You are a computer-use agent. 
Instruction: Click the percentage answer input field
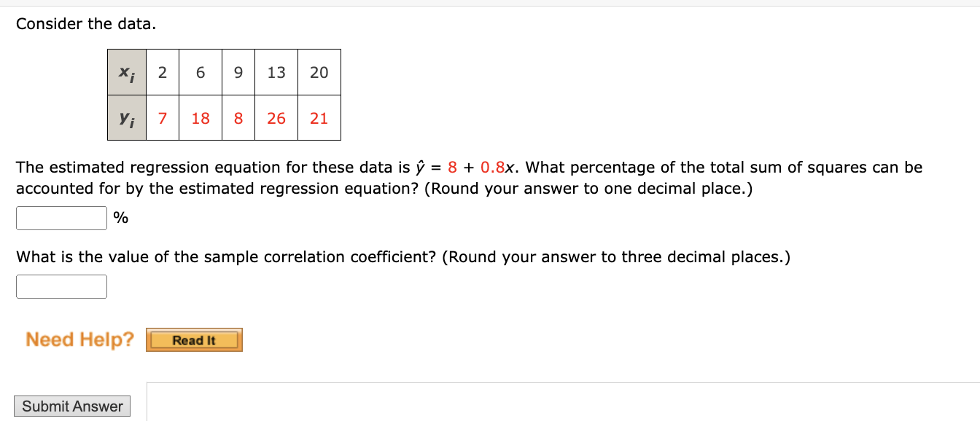click(61, 217)
